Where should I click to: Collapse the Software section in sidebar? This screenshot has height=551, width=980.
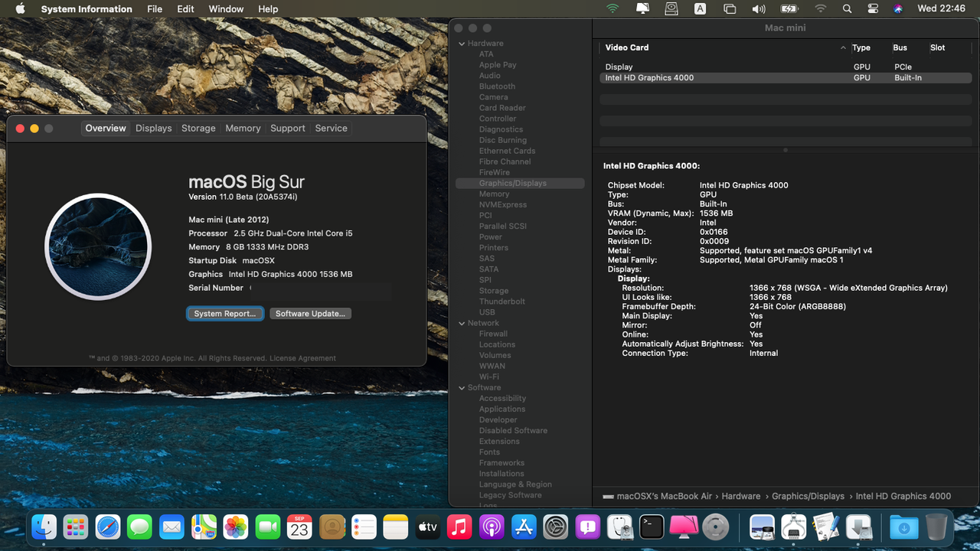462,388
